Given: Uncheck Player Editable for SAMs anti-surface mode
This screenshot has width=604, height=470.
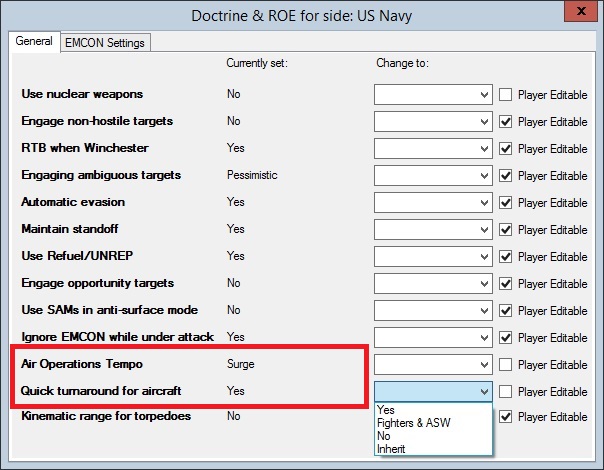Looking at the screenshot, I should (x=505, y=311).
